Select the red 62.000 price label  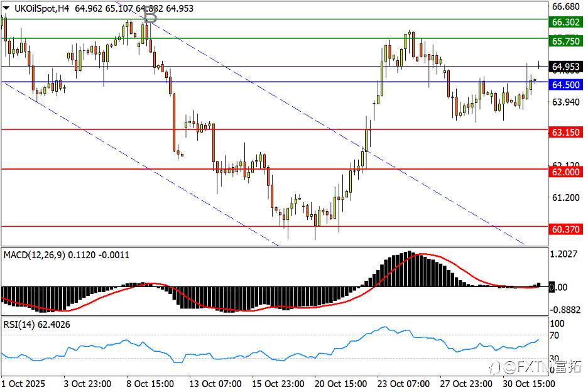(566, 171)
